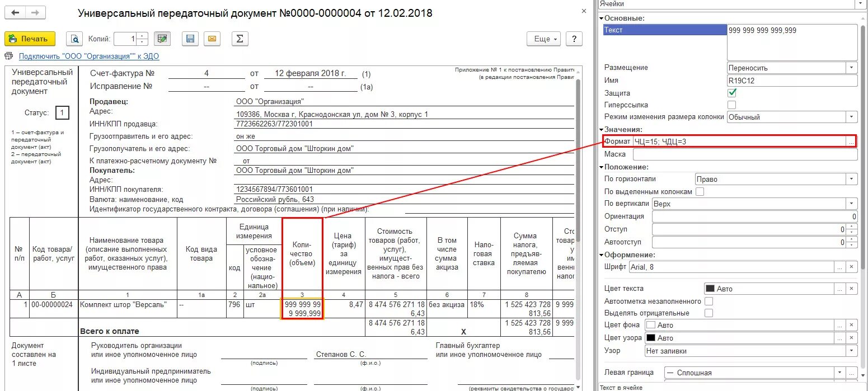The width and height of the screenshot is (868, 391).
Task: Go back with the left arrow button
Action: (15, 12)
